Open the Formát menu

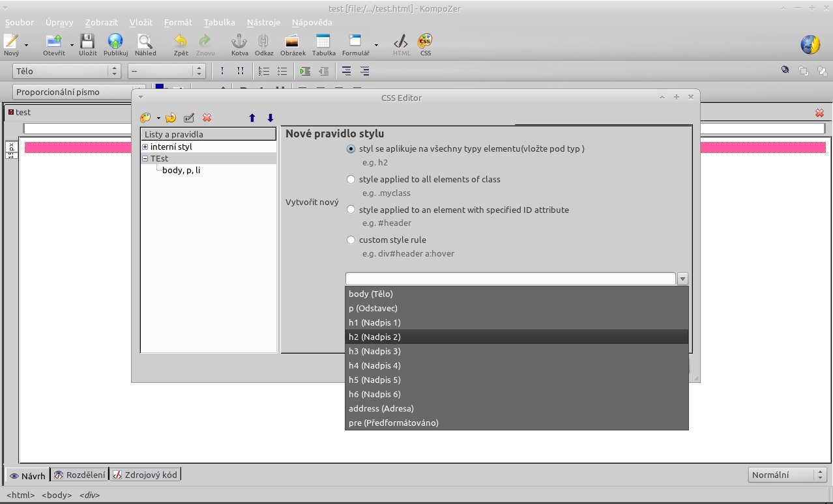tap(178, 22)
